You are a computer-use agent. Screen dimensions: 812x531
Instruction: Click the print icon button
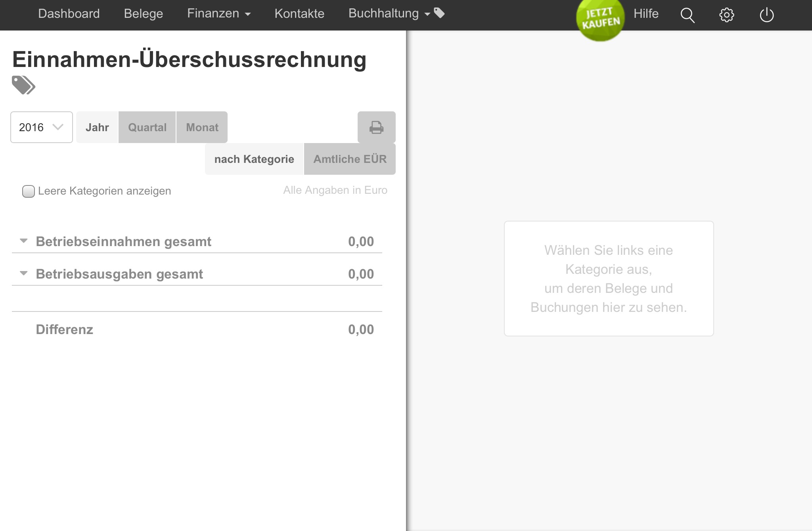[x=376, y=127]
